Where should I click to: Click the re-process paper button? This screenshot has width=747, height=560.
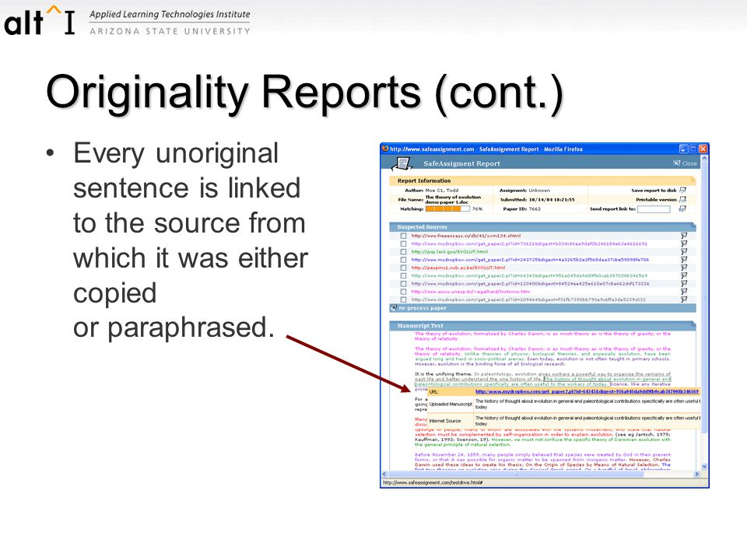pyautogui.click(x=422, y=308)
